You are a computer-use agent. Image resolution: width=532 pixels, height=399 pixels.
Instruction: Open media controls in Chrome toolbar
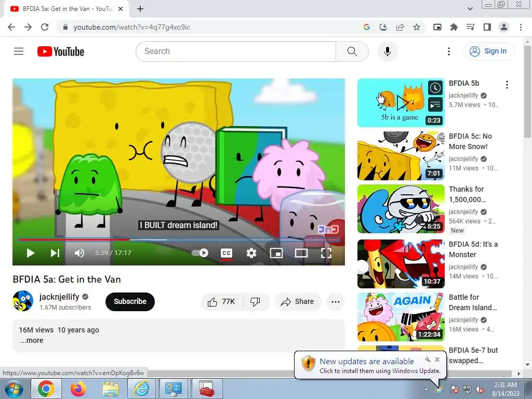point(471,27)
